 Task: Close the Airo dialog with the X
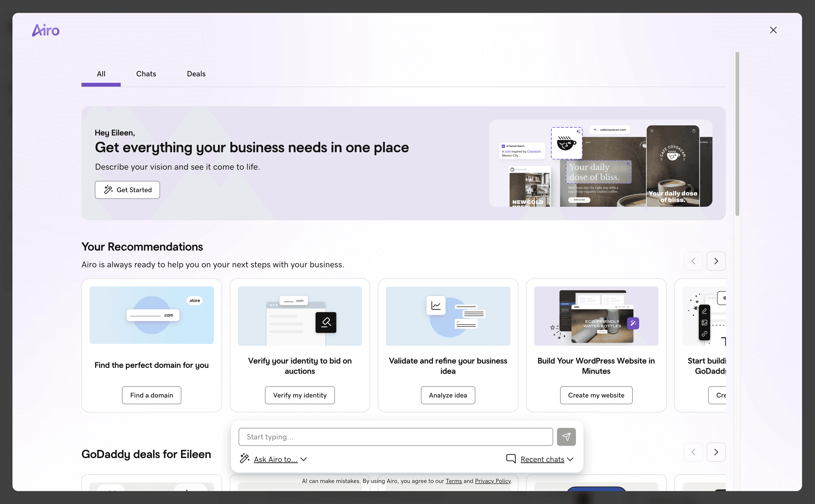(x=773, y=30)
